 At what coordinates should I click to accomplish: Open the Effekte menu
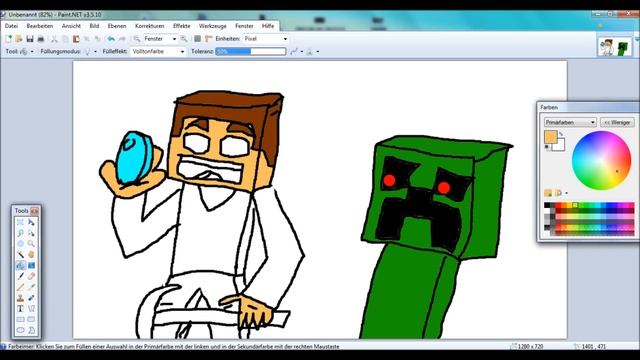[x=182, y=26]
